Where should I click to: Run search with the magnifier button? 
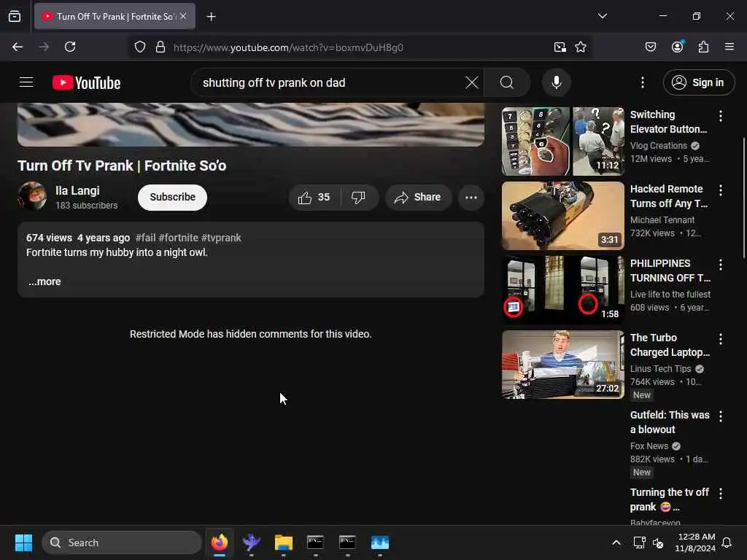[507, 82]
